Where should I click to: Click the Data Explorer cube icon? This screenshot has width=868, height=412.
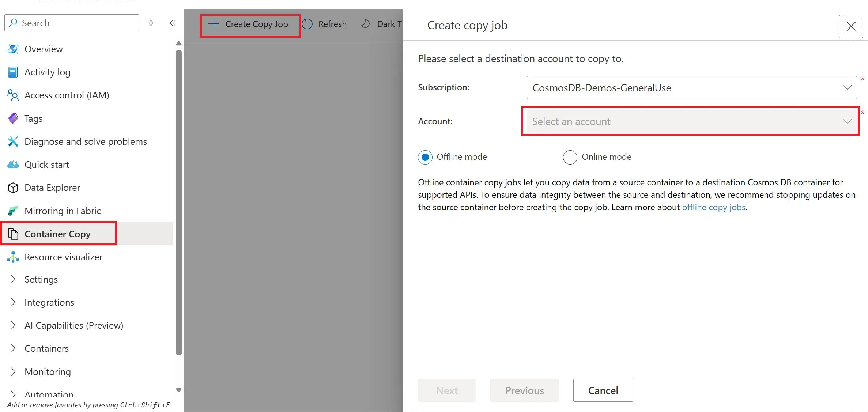[x=13, y=188]
